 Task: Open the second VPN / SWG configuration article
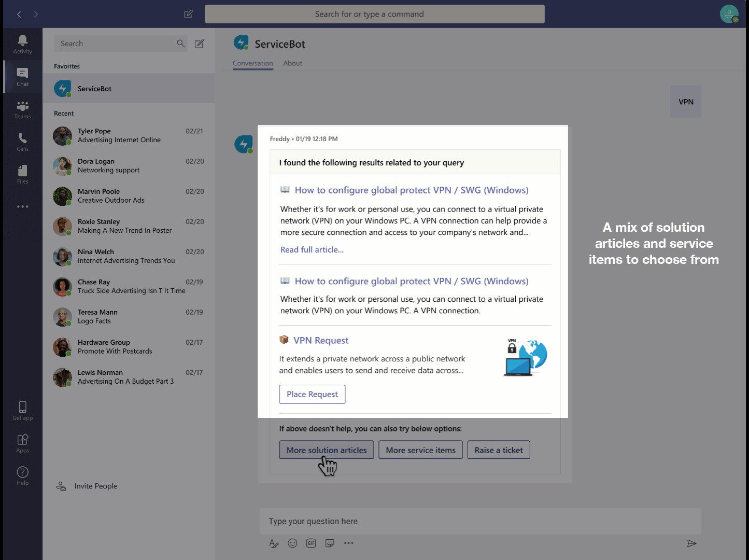pos(412,281)
